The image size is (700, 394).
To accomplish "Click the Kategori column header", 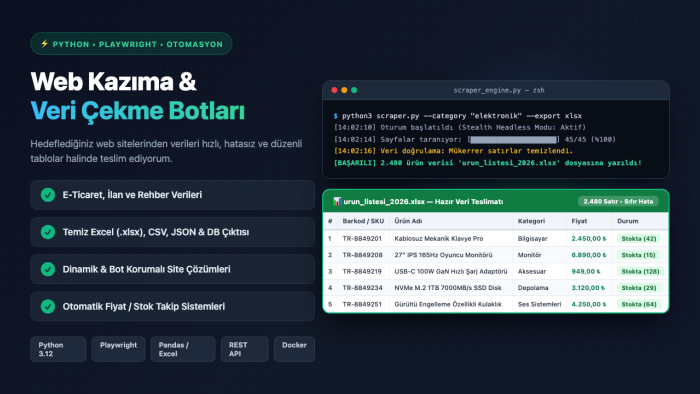I will click(x=531, y=221).
